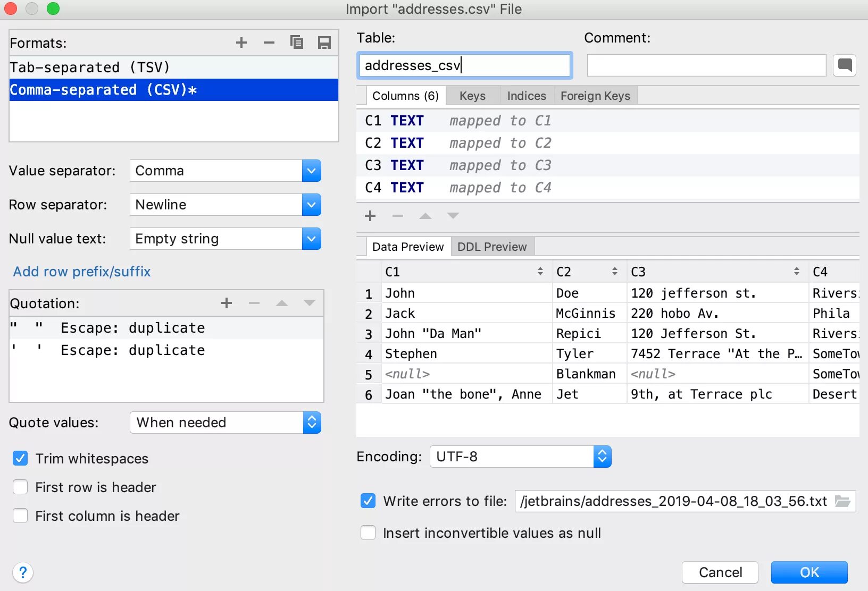Open the Value separator dropdown
868x591 pixels.
[x=312, y=171]
